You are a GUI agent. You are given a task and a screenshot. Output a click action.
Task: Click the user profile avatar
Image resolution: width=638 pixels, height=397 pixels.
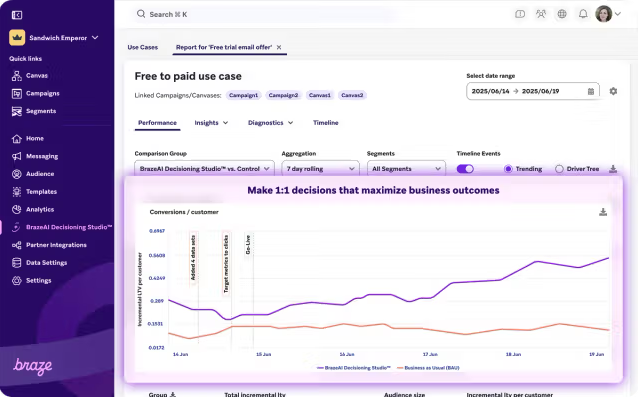(x=604, y=14)
